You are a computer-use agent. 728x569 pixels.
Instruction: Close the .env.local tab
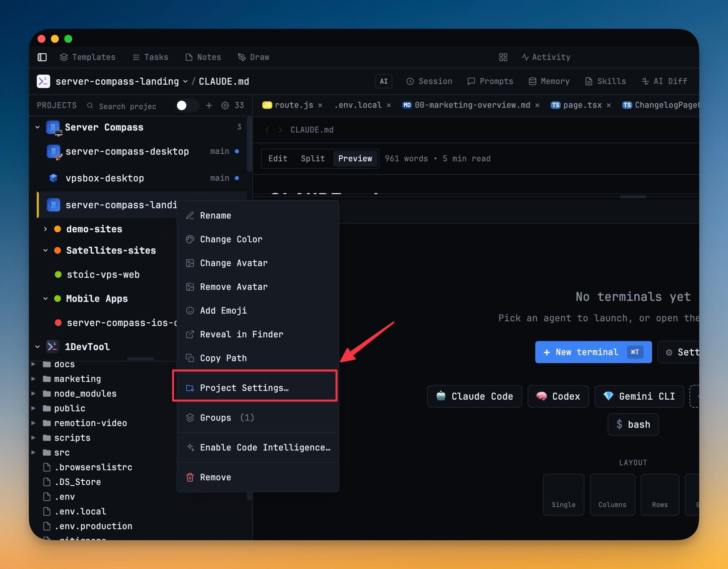pos(389,105)
